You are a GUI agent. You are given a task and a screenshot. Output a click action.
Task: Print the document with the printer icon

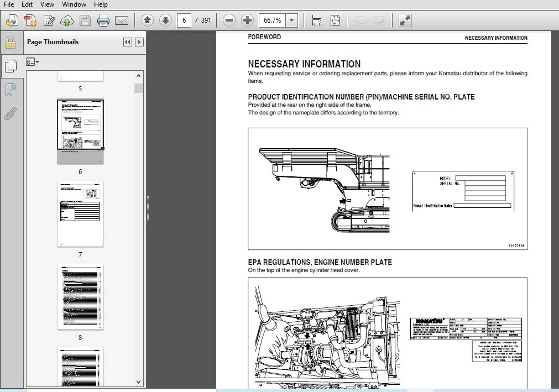pyautogui.click(x=103, y=20)
